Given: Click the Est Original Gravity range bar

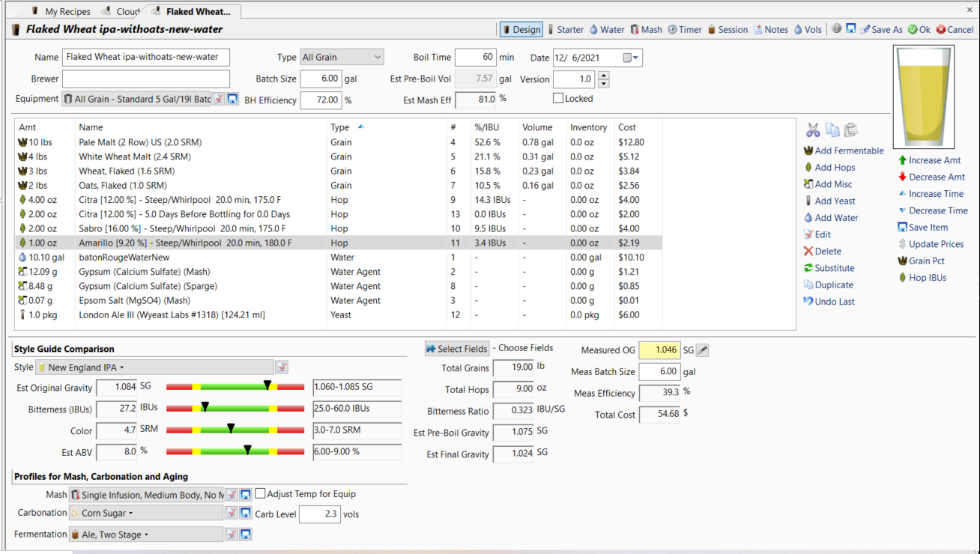Looking at the screenshot, I should pyautogui.click(x=235, y=387).
